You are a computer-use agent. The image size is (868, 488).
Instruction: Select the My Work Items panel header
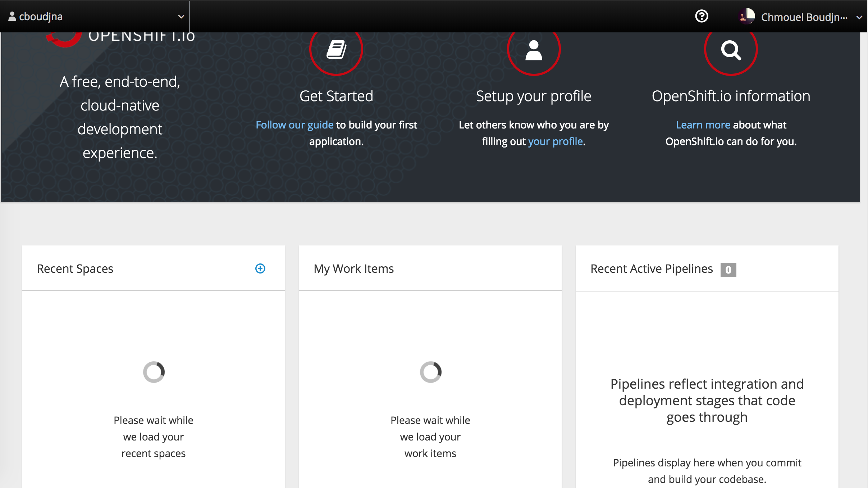tap(353, 268)
